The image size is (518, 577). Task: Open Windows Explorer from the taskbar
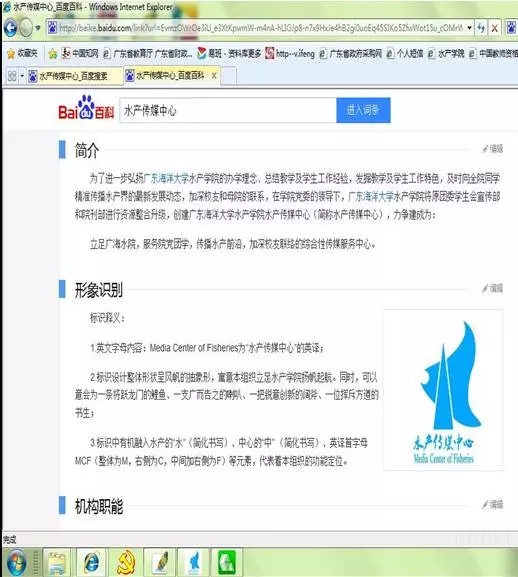57,562
